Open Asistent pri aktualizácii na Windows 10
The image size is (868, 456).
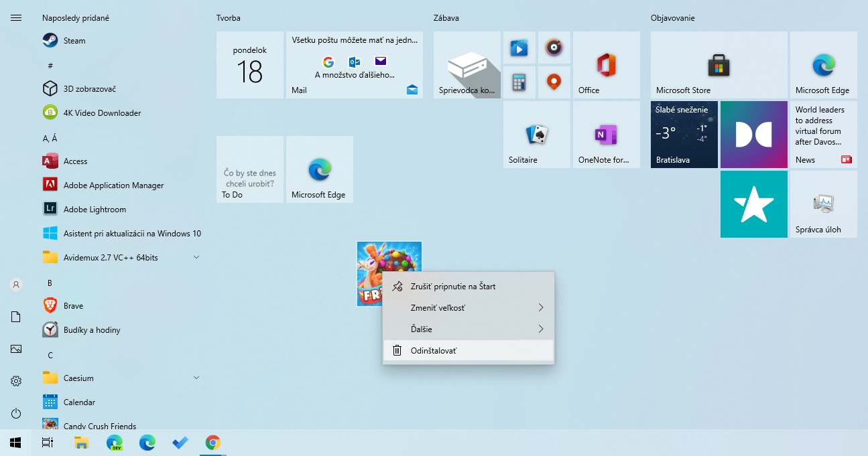[121, 234]
